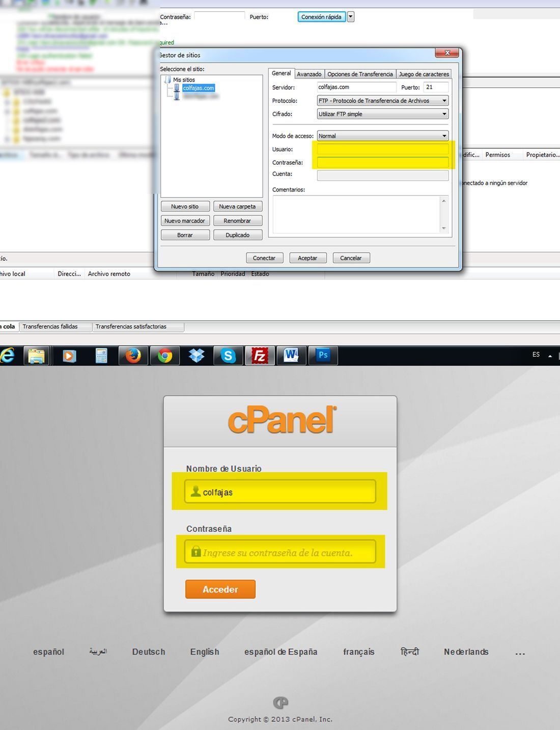Switch to the General tab
The image size is (560, 730).
281,73
